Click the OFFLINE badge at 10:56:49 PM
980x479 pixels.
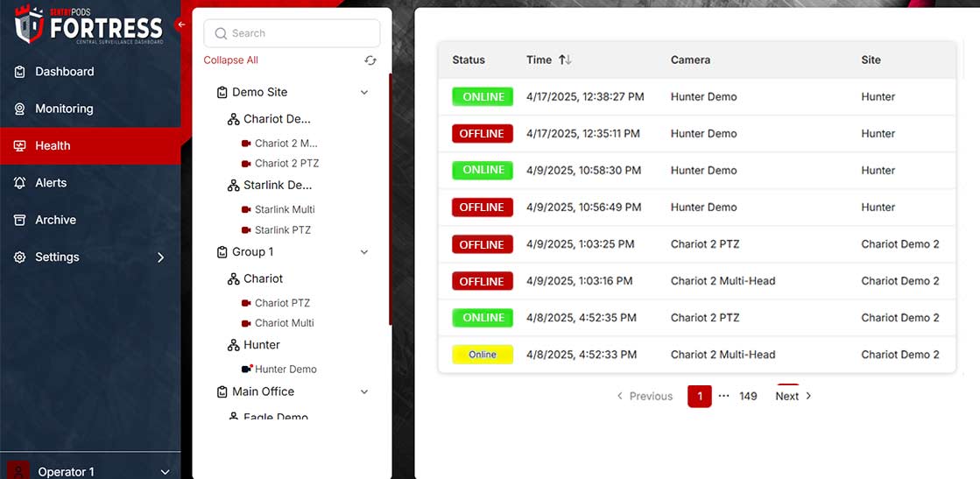click(483, 208)
